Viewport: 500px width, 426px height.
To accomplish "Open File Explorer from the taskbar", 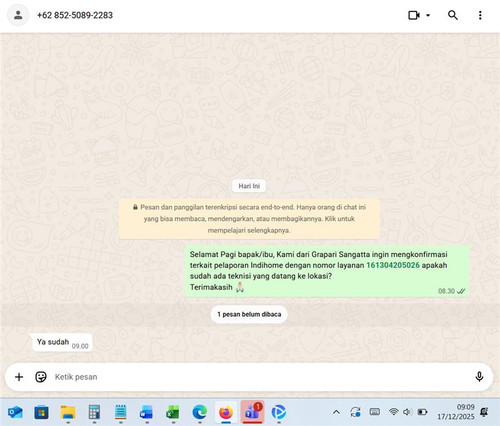I will tap(68, 412).
